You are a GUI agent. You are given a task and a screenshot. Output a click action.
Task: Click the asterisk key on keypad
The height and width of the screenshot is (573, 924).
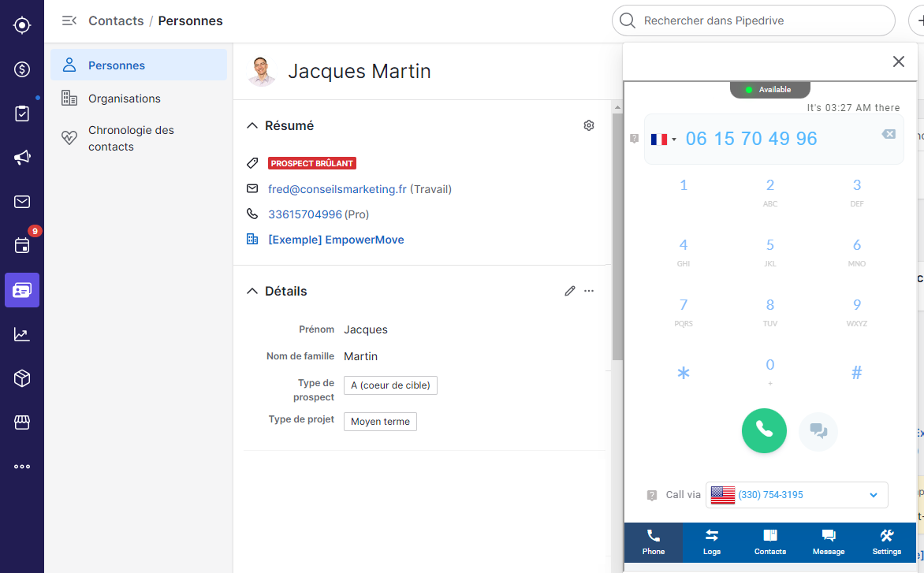684,373
